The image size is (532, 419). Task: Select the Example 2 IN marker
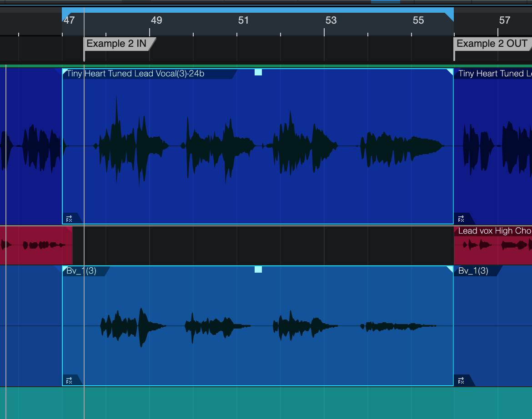point(116,44)
